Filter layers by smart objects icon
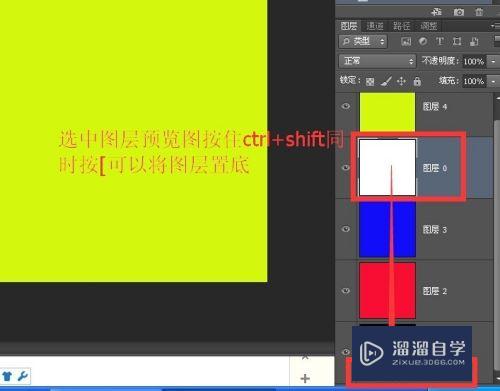 (474, 41)
